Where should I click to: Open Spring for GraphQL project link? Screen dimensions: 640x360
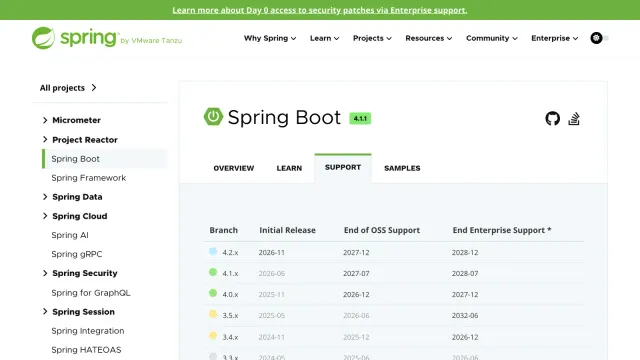(91, 293)
